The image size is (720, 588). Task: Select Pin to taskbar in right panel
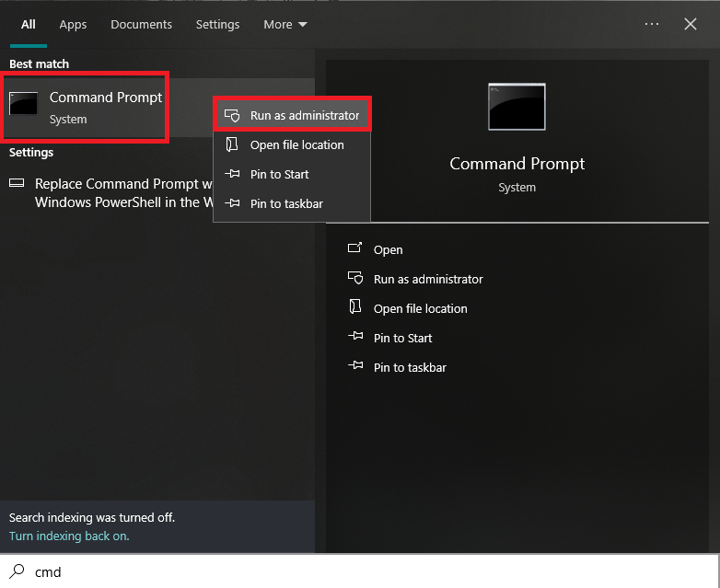coord(410,367)
